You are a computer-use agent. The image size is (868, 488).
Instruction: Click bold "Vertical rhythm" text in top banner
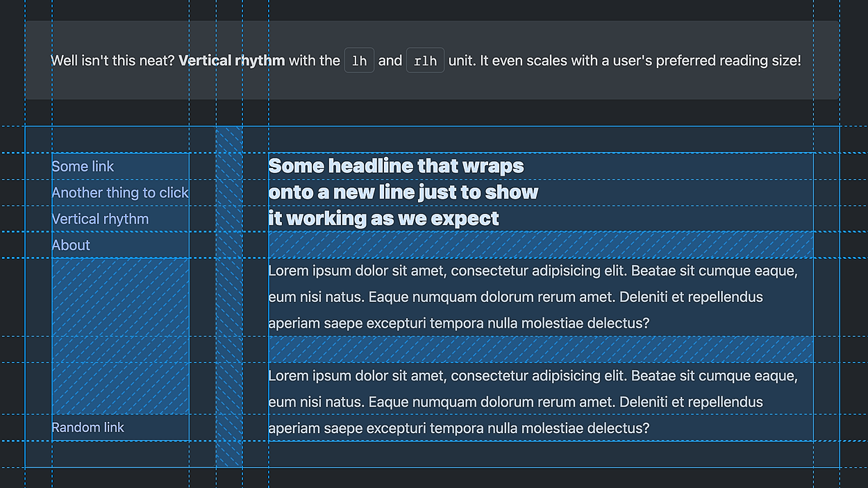pos(231,61)
